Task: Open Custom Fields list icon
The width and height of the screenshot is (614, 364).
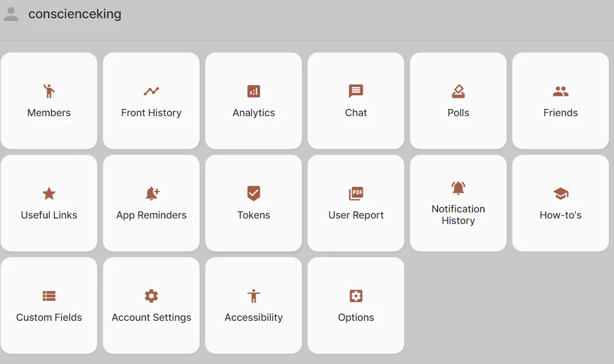Action: coord(49,296)
